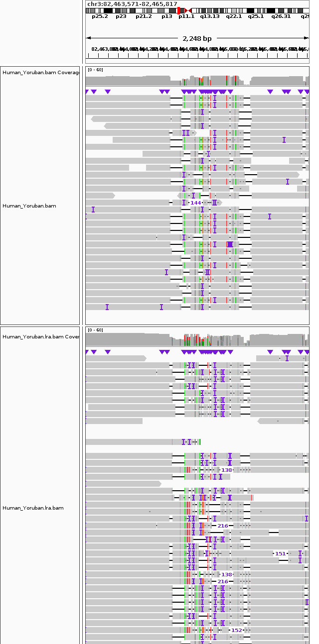Viewport: 319px width, 644px height.
Task: Click the p13 cytoband label
Action: 166,16
